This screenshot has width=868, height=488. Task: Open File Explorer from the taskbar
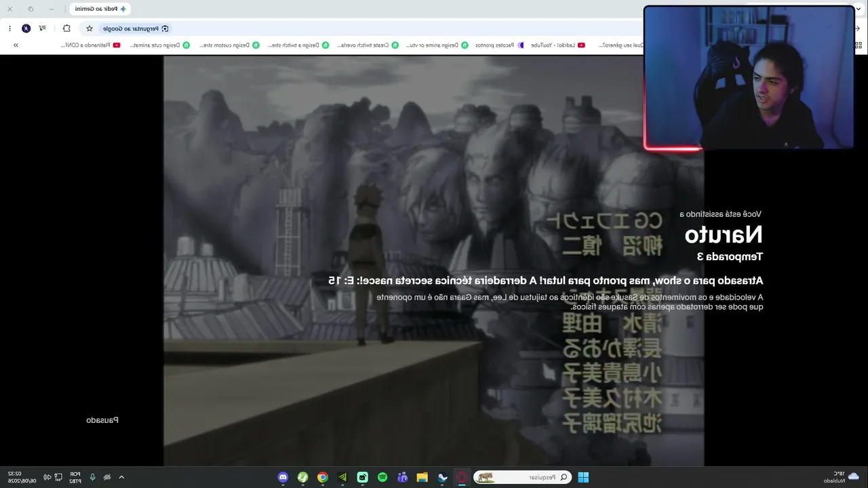point(422,477)
